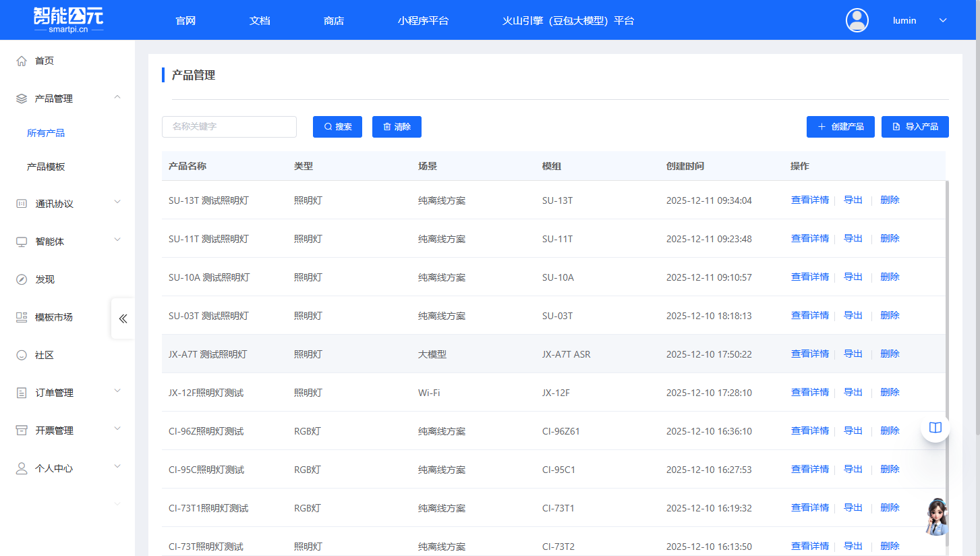Image resolution: width=980 pixels, height=556 pixels.
Task: Click the 创建产品 button
Action: [840, 127]
